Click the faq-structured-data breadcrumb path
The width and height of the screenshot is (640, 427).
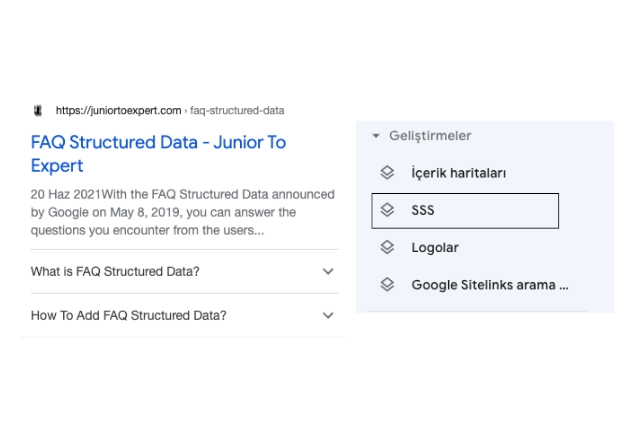(241, 110)
